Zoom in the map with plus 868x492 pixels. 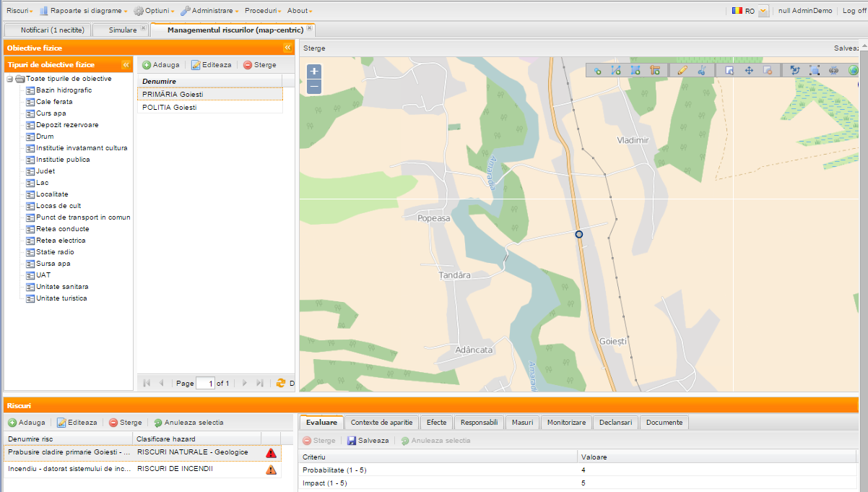click(313, 72)
